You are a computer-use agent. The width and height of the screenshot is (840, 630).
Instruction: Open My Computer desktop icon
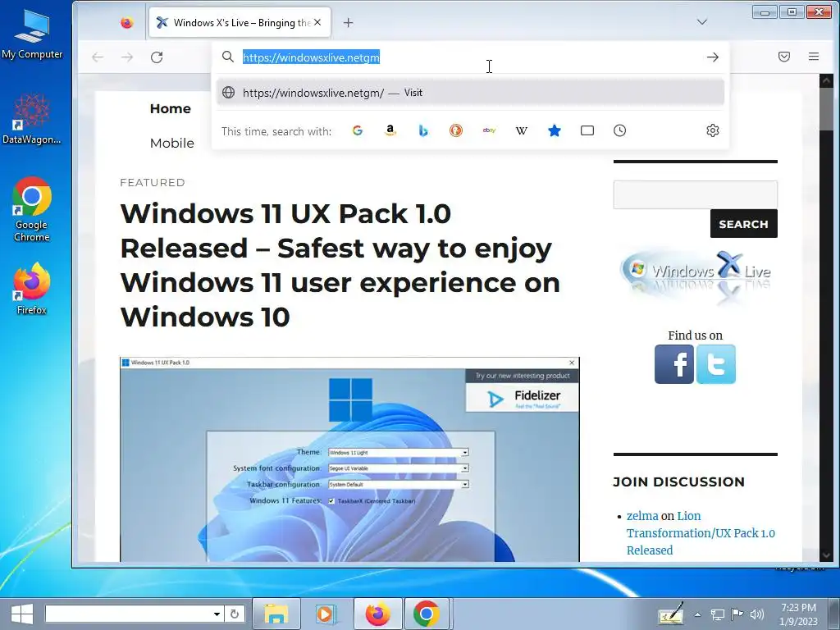(32, 34)
